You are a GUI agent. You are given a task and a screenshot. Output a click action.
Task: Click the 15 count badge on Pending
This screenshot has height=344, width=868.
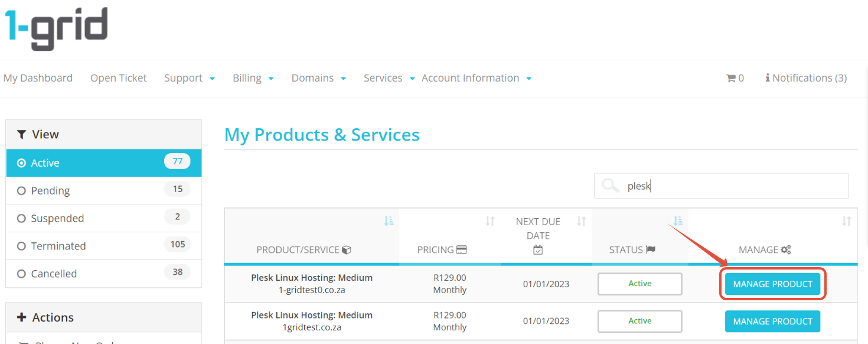pyautogui.click(x=177, y=189)
